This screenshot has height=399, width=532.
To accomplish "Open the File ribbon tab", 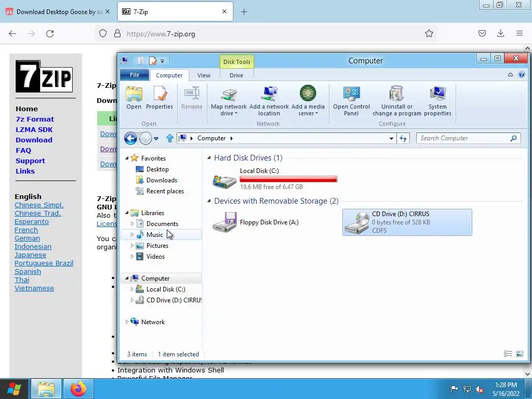I will point(135,75).
